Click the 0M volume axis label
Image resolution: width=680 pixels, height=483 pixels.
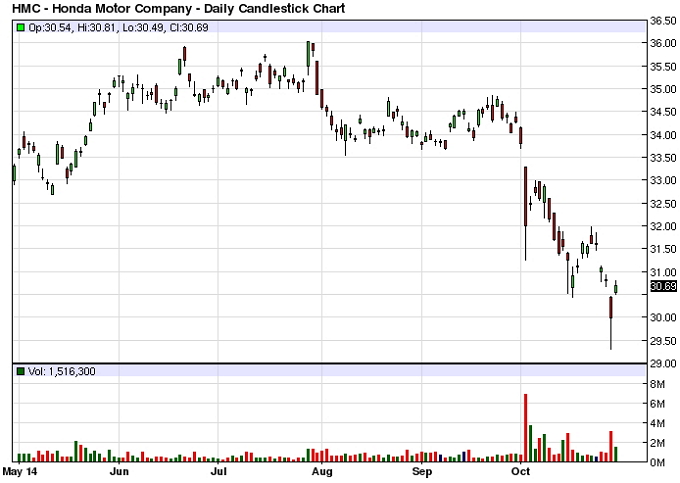[657, 463]
